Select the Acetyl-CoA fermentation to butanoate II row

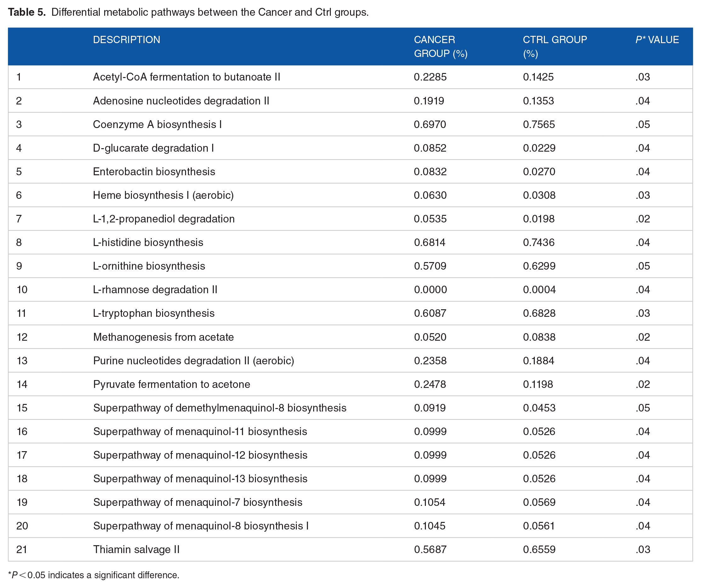point(351,77)
